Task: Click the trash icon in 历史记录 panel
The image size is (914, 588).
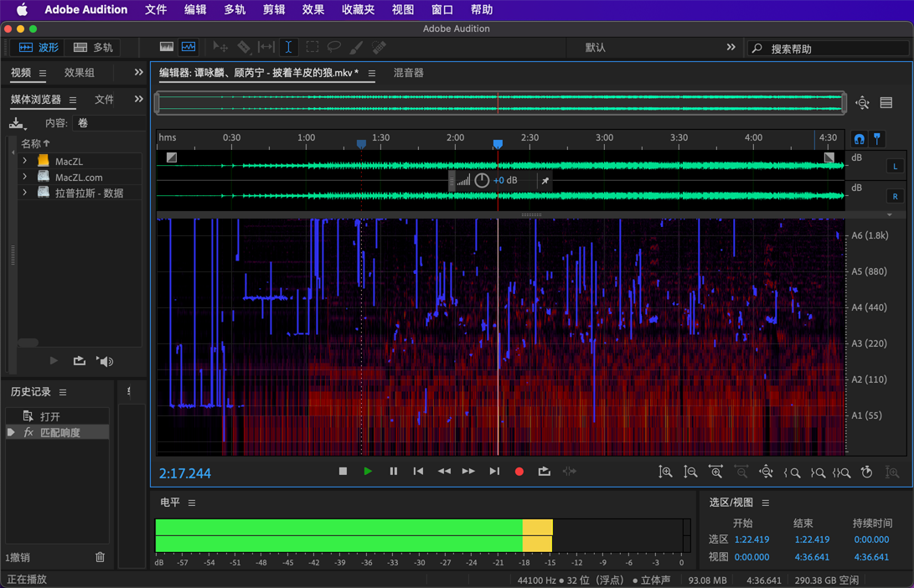Action: click(101, 557)
